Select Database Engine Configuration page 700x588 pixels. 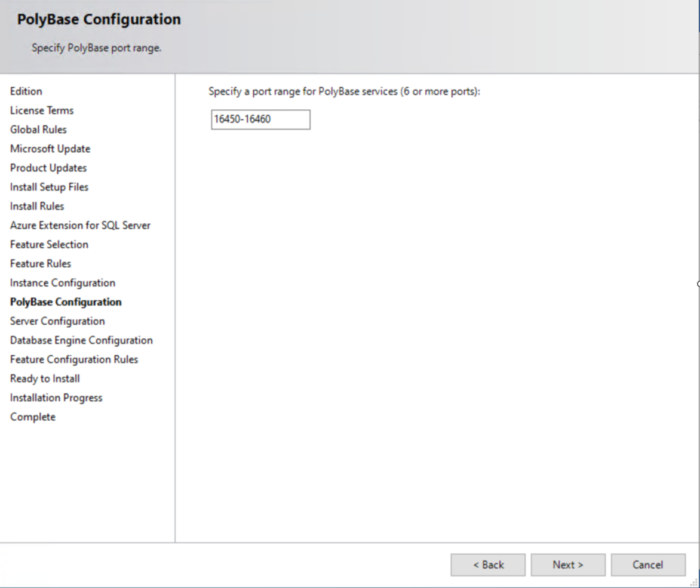pyautogui.click(x=81, y=340)
